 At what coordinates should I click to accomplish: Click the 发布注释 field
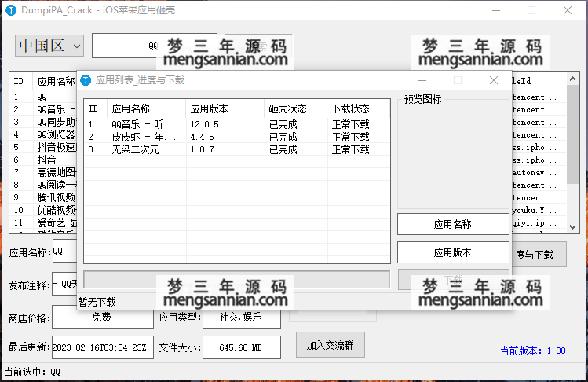pos(64,284)
